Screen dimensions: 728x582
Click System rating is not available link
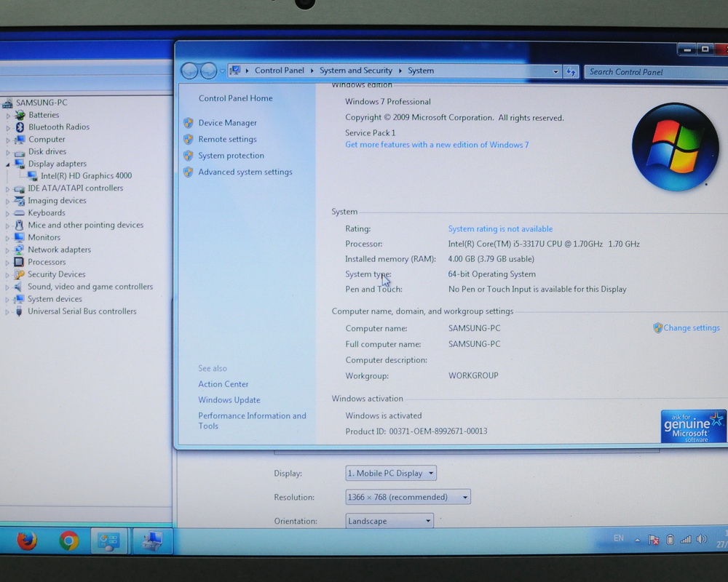pos(500,229)
